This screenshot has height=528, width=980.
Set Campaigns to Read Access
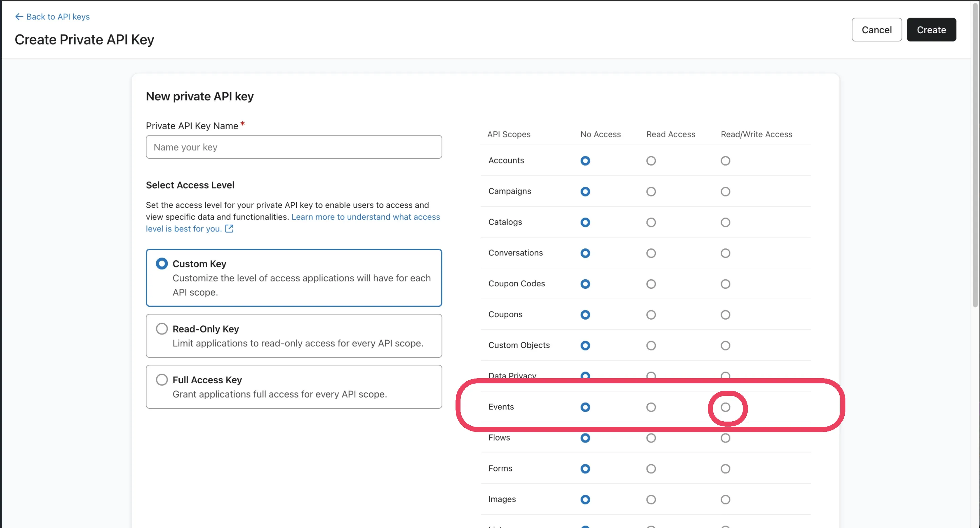coord(651,191)
